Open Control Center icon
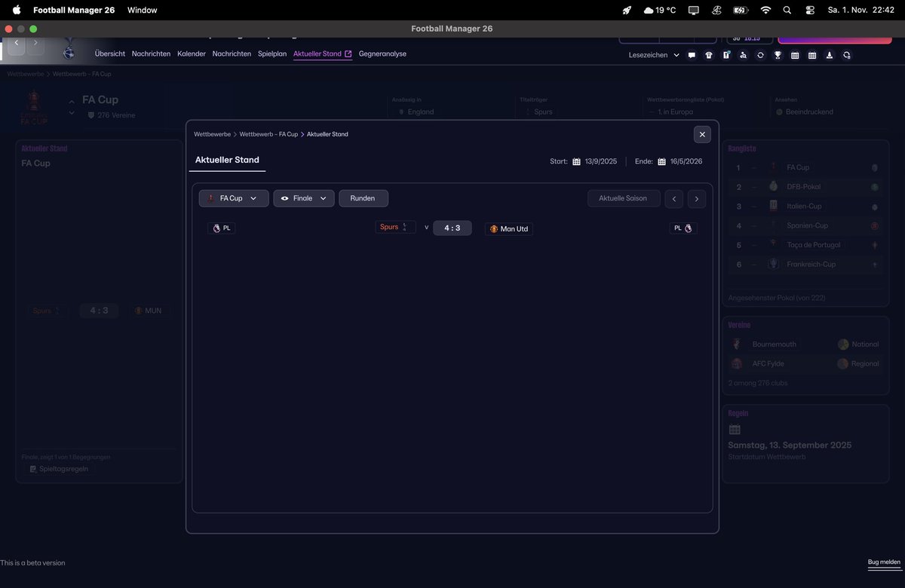The image size is (905, 588). 810,10
